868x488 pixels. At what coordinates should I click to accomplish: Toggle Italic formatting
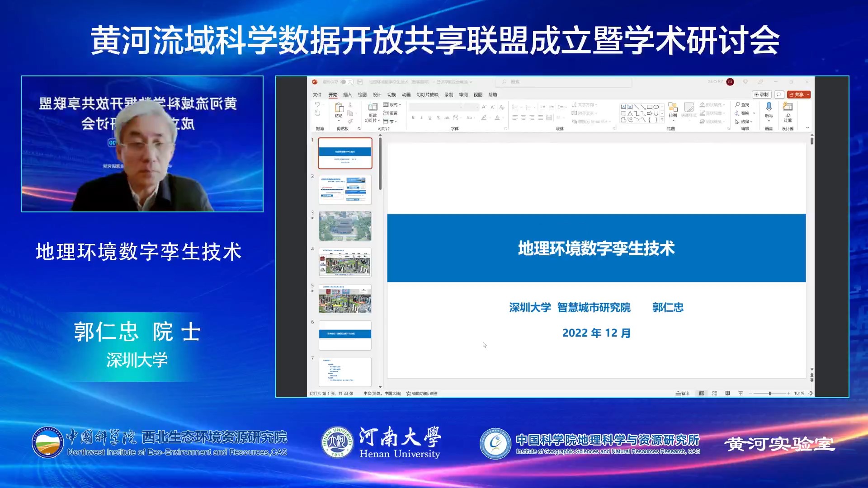coord(421,117)
